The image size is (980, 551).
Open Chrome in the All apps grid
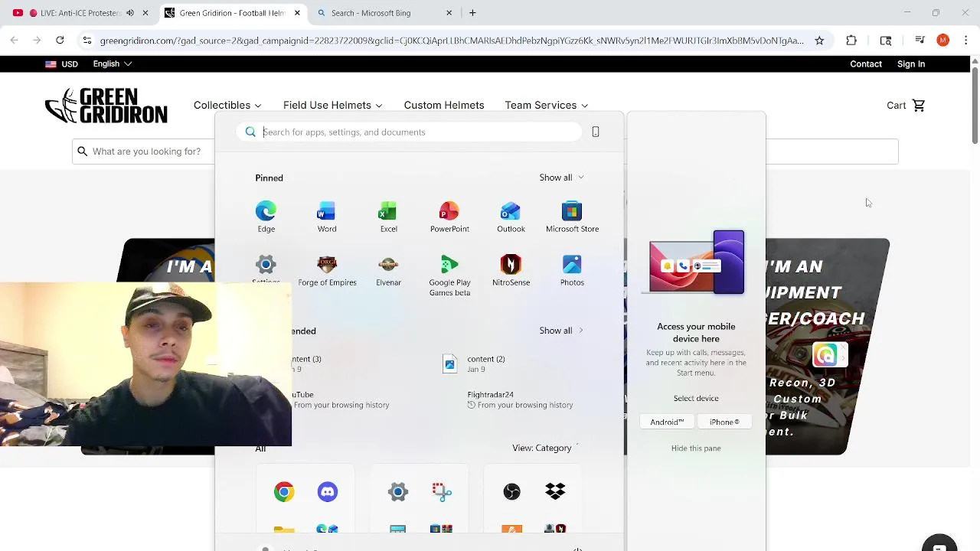(x=284, y=491)
